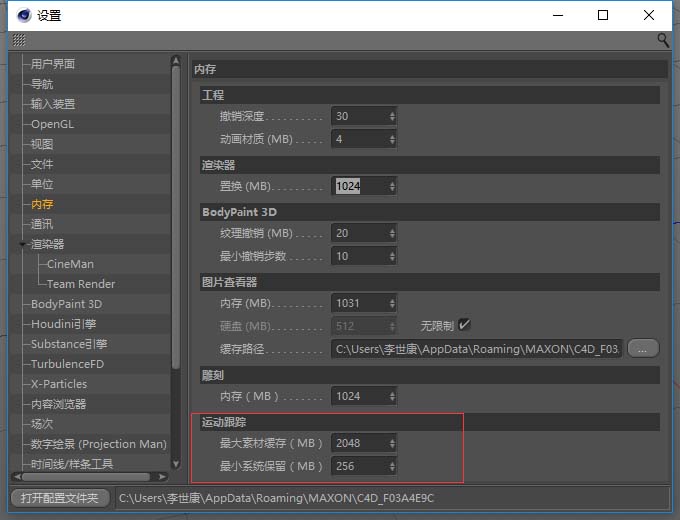
Task: Click the 撤销深度 value field
Action: (359, 116)
